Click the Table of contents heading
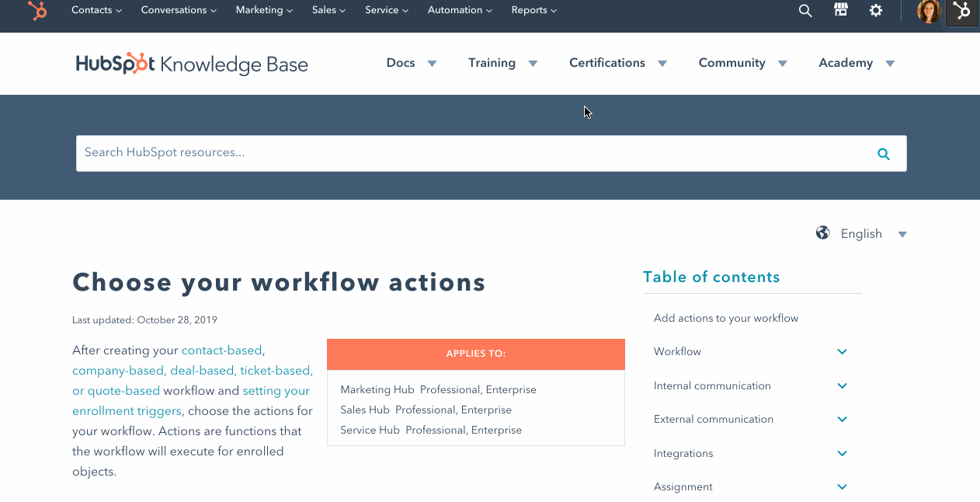Screen dimensions: 980x502 pyautogui.click(x=711, y=277)
